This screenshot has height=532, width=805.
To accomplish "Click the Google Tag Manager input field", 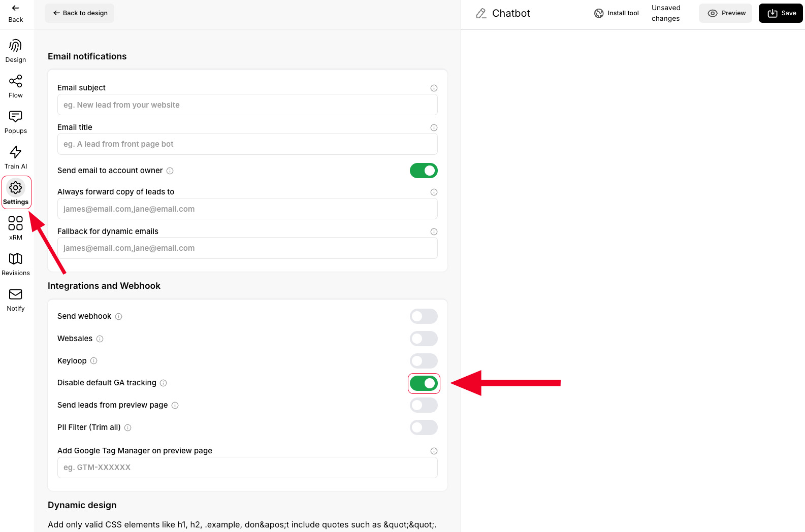I will 247,468.
